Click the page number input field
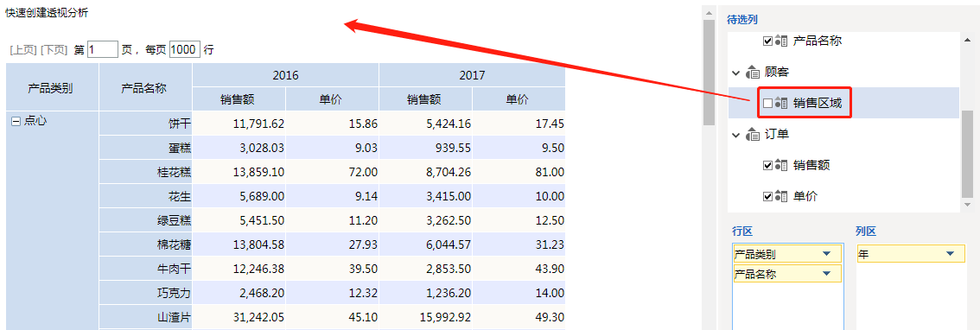 click(103, 49)
